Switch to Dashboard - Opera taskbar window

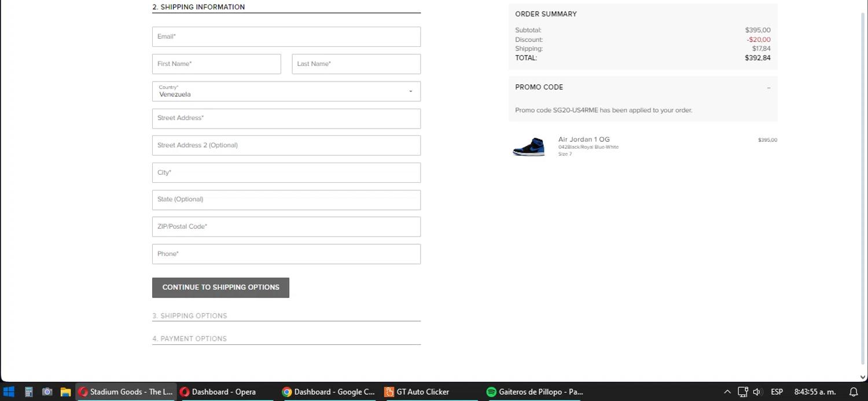pos(227,392)
